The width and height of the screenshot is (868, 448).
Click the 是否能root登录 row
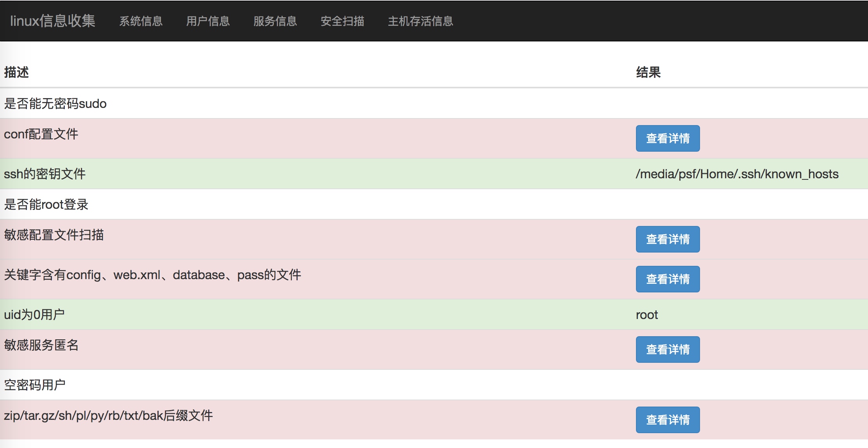46,204
